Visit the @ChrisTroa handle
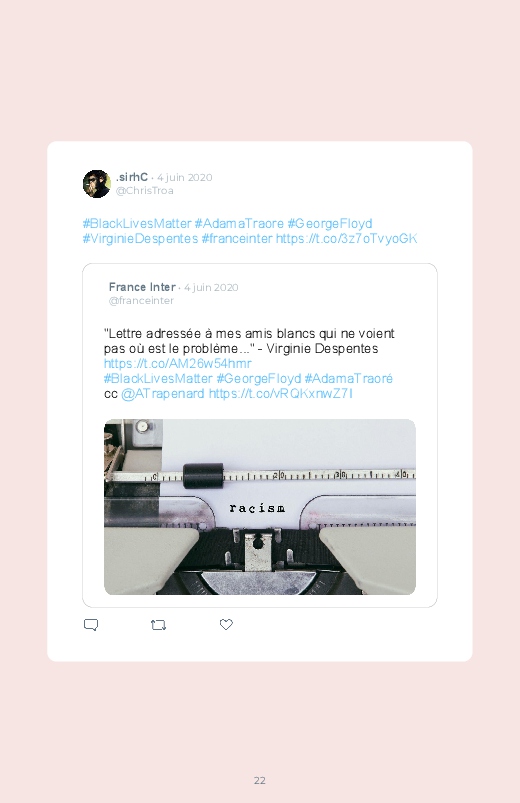Viewport: 520px width, 803px height. click(144, 191)
